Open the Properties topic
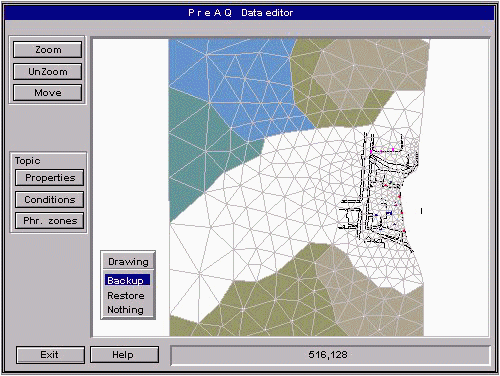Screen dimensions: 500x376 tap(50, 178)
